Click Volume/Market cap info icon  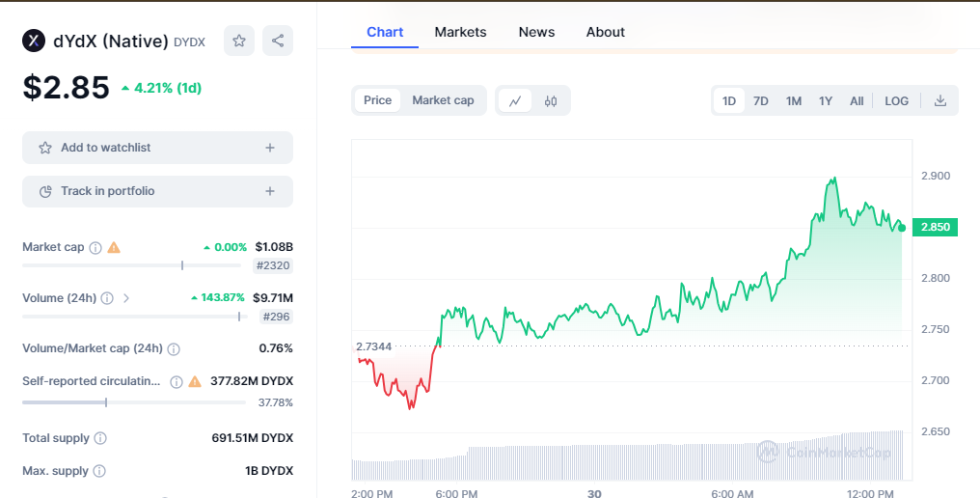[x=174, y=349]
